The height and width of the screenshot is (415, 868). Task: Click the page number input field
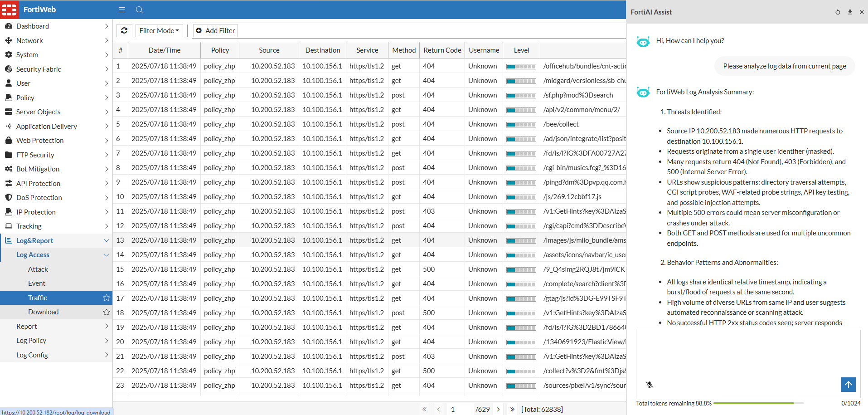coord(460,409)
